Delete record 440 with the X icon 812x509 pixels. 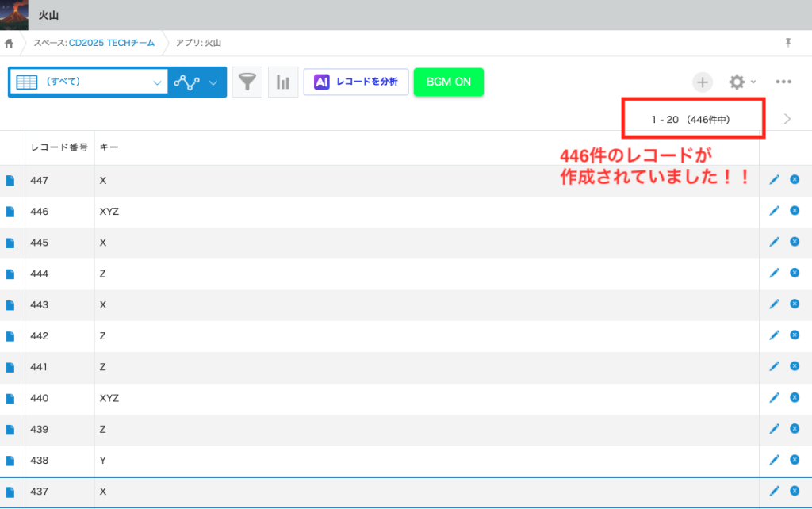pos(795,398)
